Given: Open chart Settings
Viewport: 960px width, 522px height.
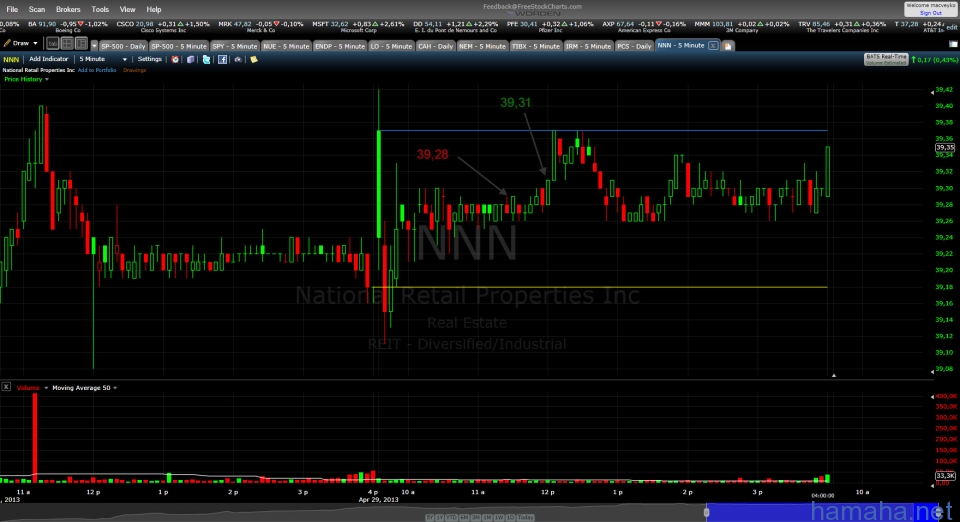Looking at the screenshot, I should (149, 59).
